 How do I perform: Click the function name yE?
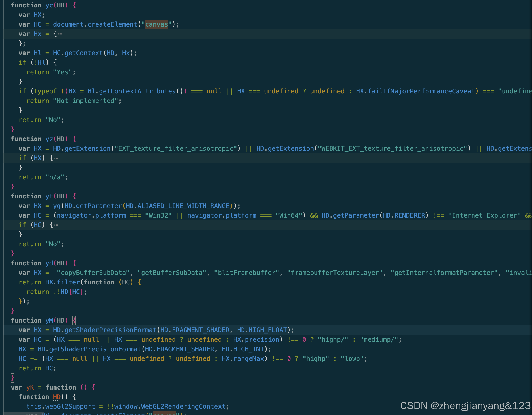point(49,196)
